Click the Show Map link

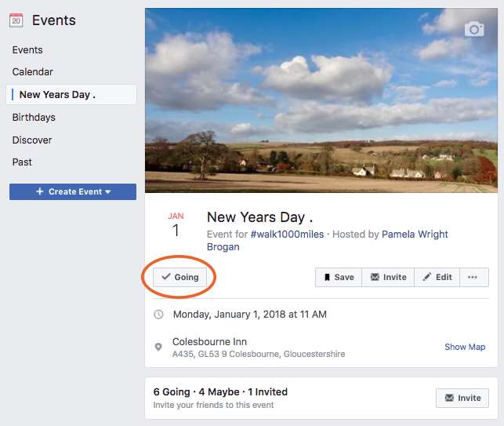pos(465,347)
